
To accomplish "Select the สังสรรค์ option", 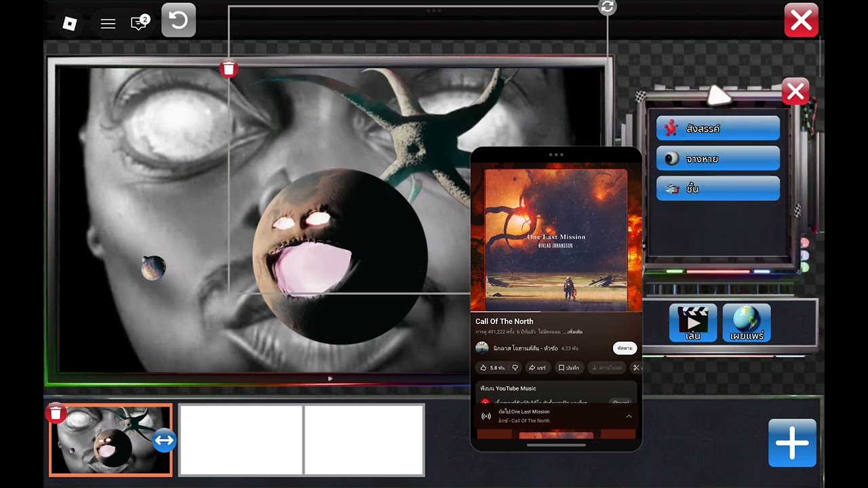I will pyautogui.click(x=718, y=128).
